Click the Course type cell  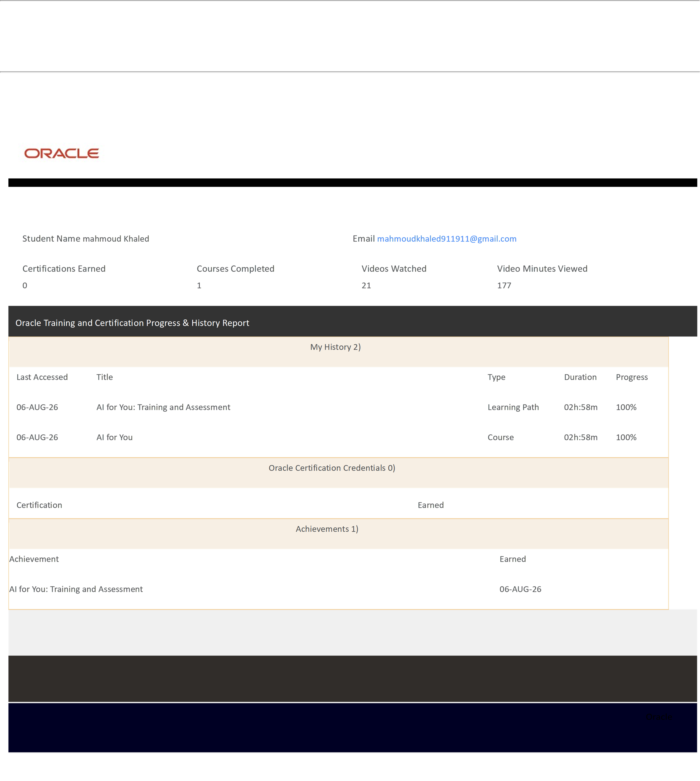[501, 437]
